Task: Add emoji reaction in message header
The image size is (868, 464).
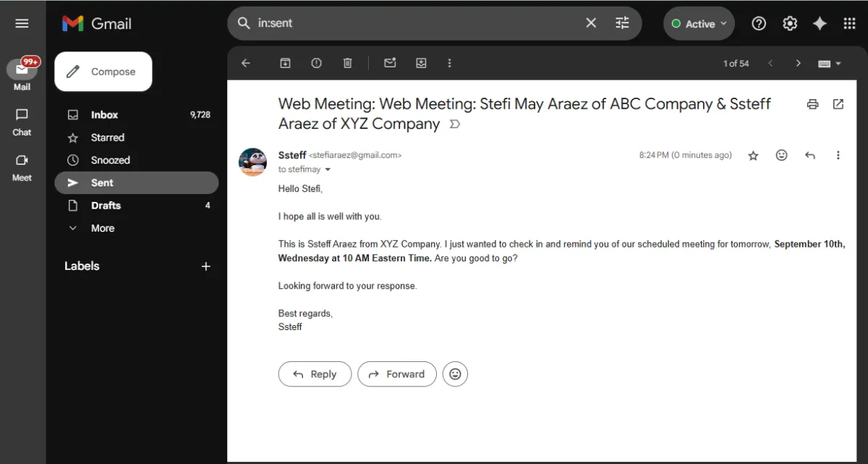Action: coord(781,155)
